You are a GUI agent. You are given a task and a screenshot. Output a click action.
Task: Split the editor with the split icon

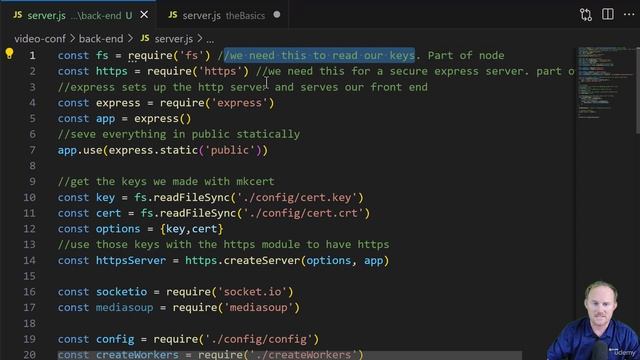click(x=608, y=14)
